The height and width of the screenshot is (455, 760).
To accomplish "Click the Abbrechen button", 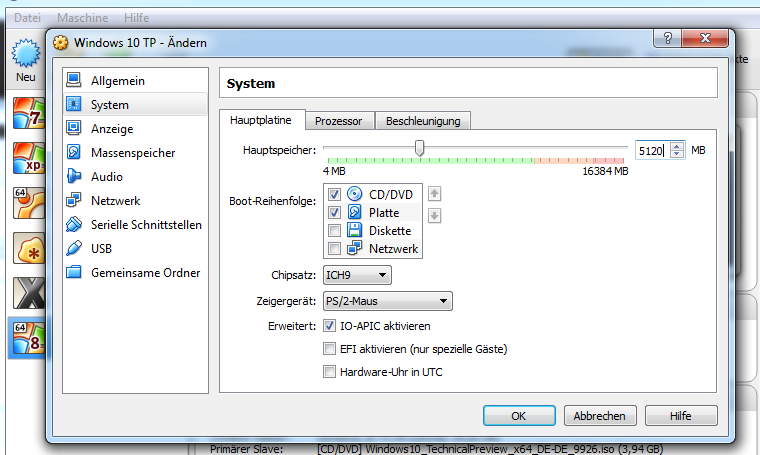I will tap(600, 416).
